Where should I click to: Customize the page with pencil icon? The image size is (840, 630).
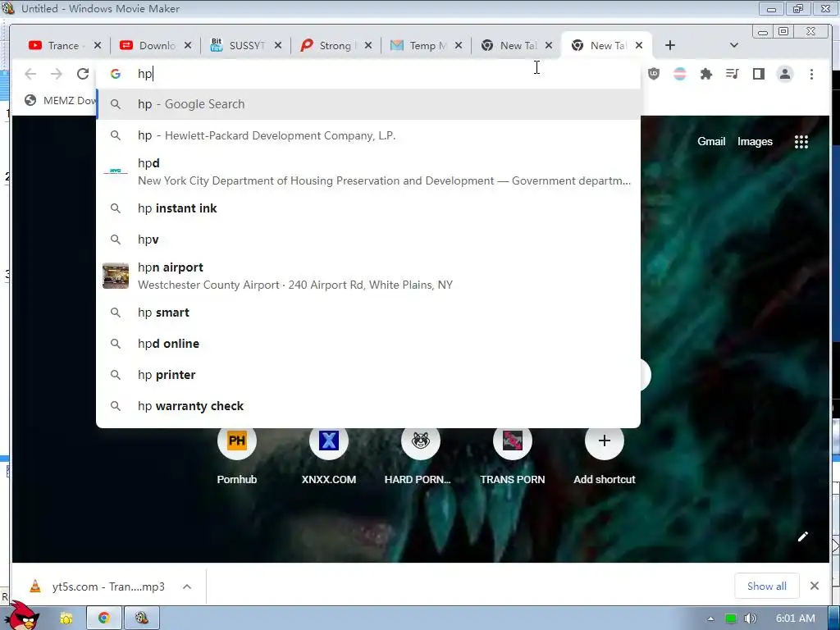click(x=802, y=536)
